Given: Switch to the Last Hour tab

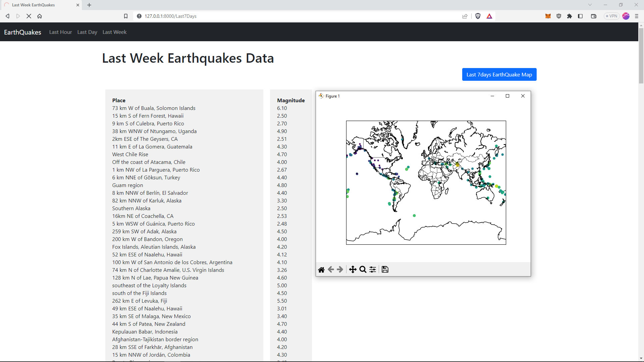Looking at the screenshot, I should point(60,32).
